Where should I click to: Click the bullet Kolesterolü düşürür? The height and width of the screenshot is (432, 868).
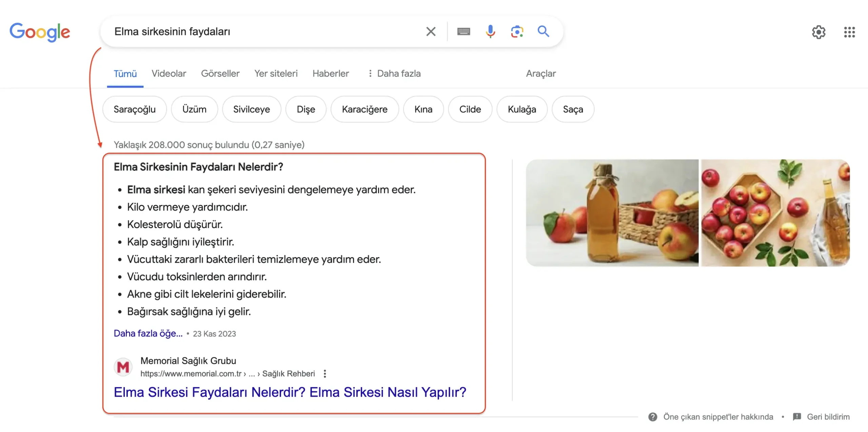coord(175,224)
